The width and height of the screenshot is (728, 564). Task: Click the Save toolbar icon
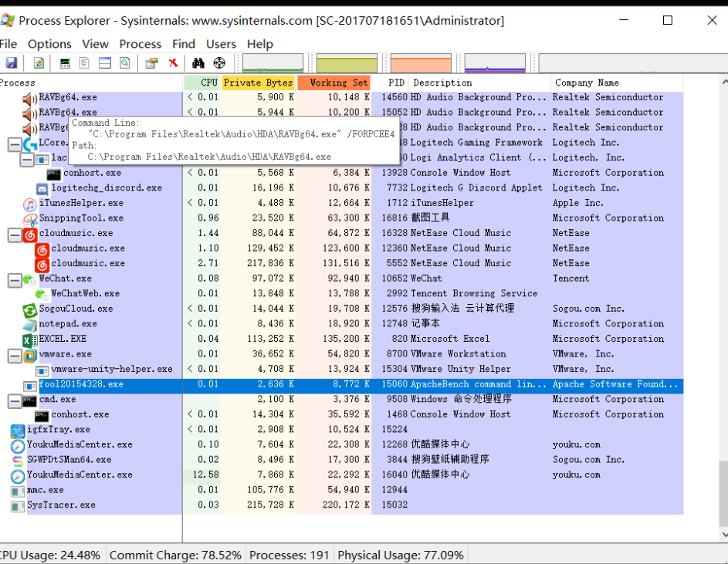click(11, 62)
